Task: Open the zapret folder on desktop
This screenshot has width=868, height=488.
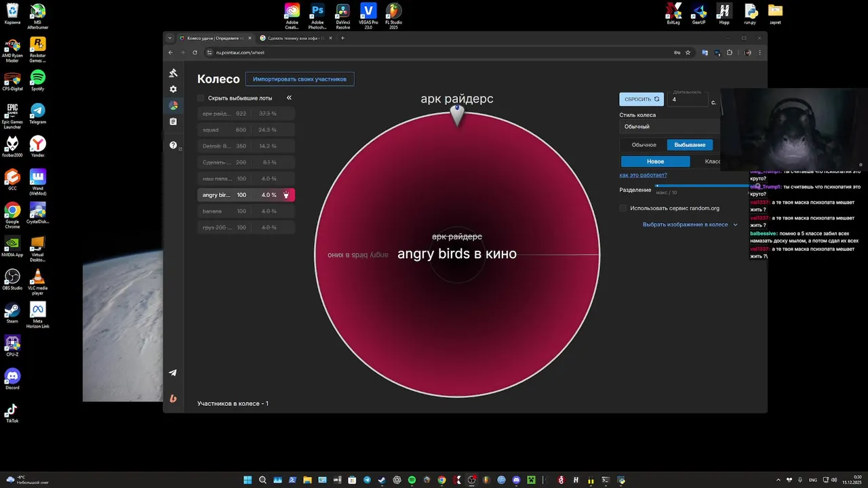Action: (775, 14)
